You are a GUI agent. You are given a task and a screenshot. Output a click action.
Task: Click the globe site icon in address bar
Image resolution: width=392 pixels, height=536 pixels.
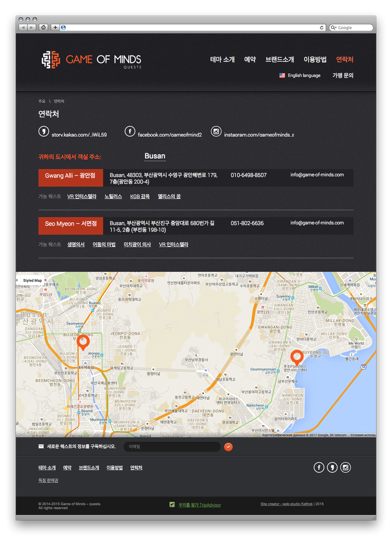click(x=63, y=28)
